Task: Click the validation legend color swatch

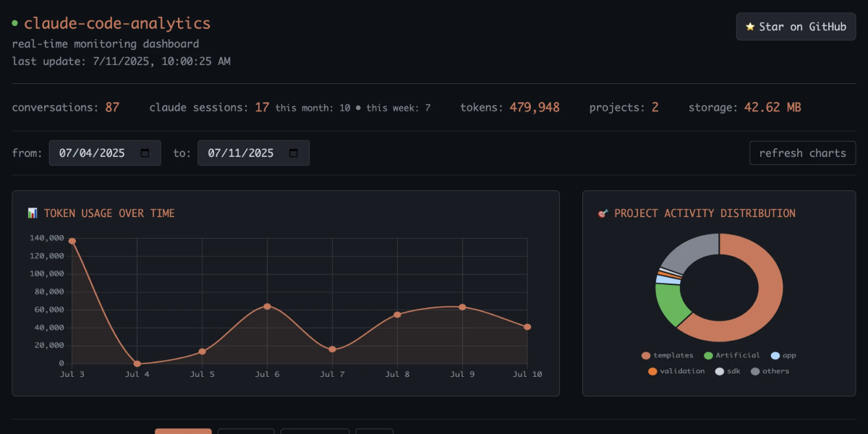Action: pyautogui.click(x=652, y=371)
